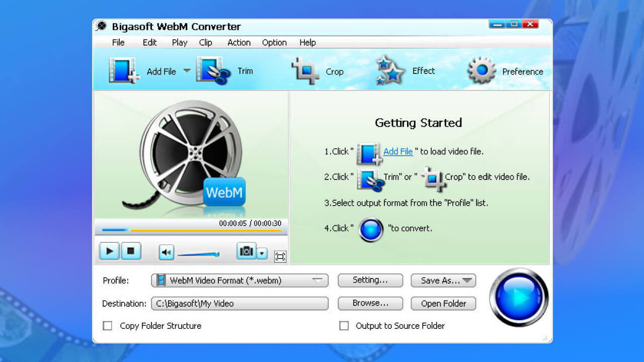Click the blue convert icon in step 4
Viewport: 644px width, 362px height.
371,229
